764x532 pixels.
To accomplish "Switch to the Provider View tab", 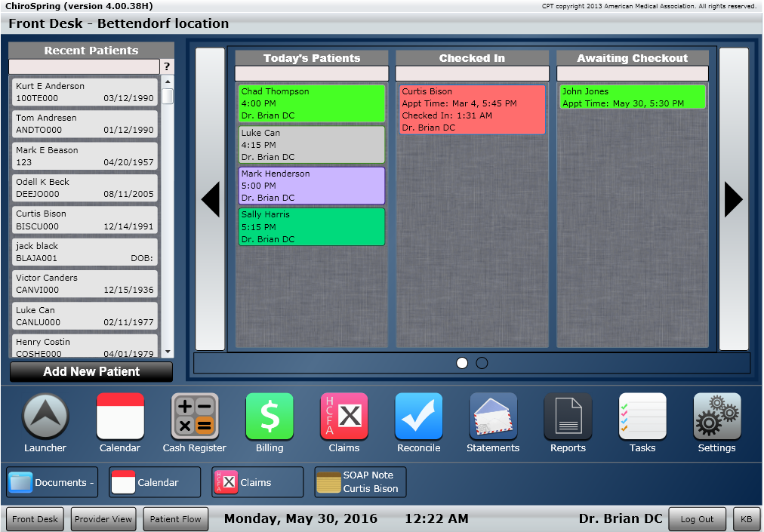I will [103, 518].
